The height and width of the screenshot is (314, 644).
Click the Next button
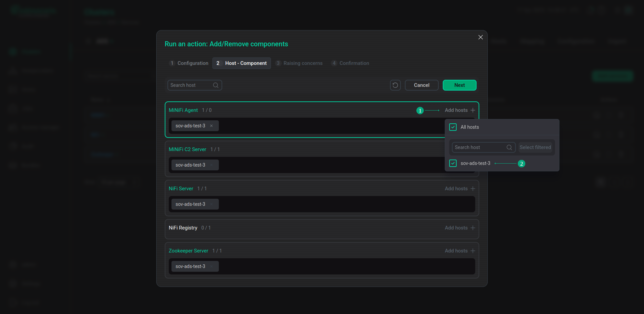460,85
